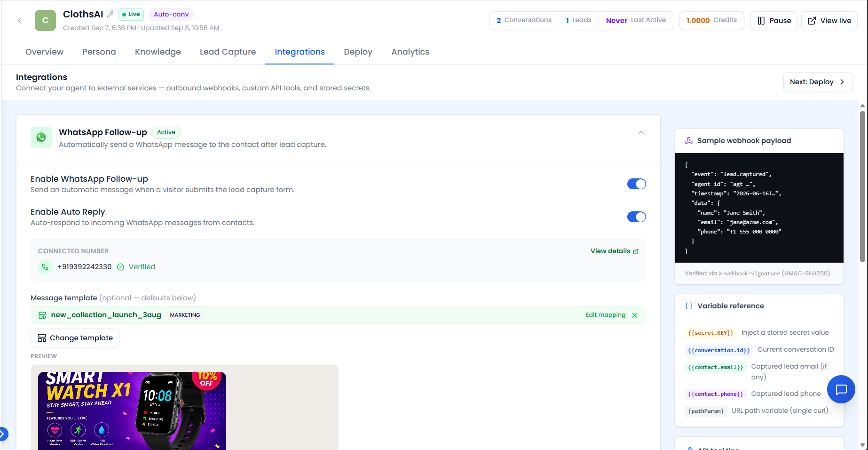Select the Lead Capture tab
The height and width of the screenshot is (450, 868).
[x=228, y=52]
